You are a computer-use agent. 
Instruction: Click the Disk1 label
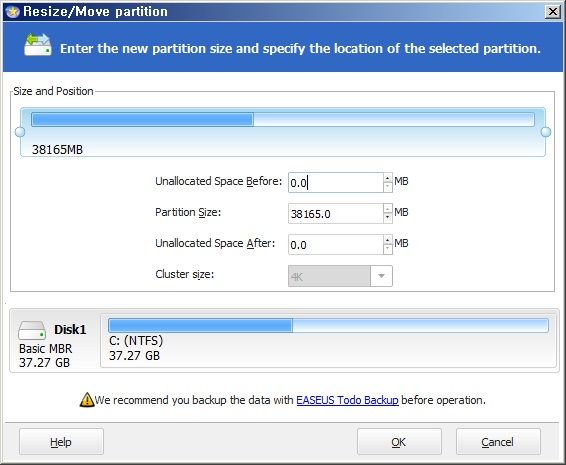pos(70,329)
